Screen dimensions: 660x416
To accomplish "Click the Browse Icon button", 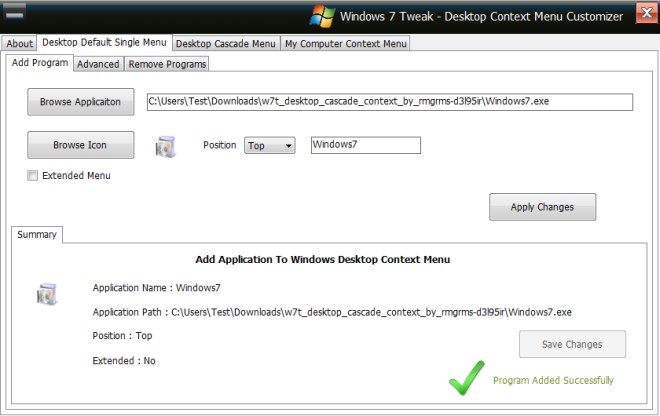I will [80, 145].
